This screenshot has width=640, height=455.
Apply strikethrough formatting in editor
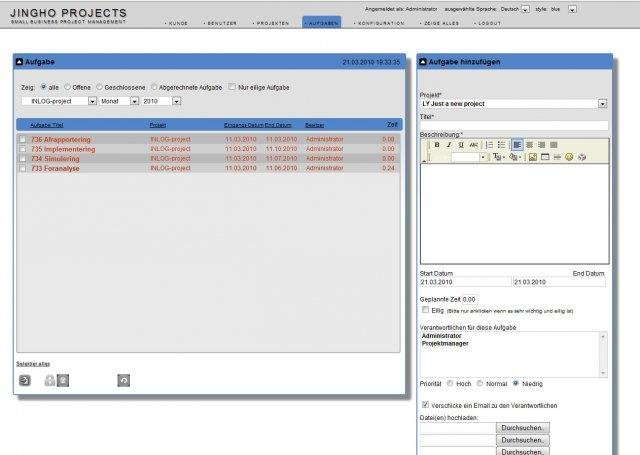(473, 145)
